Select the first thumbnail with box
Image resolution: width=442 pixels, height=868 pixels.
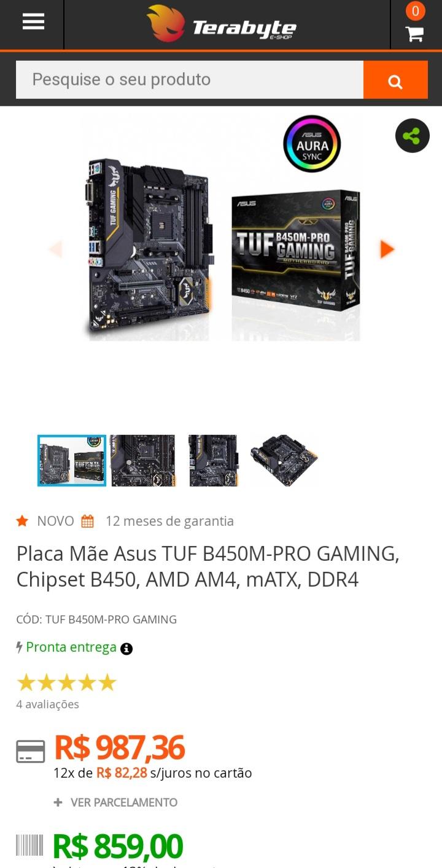[72, 461]
